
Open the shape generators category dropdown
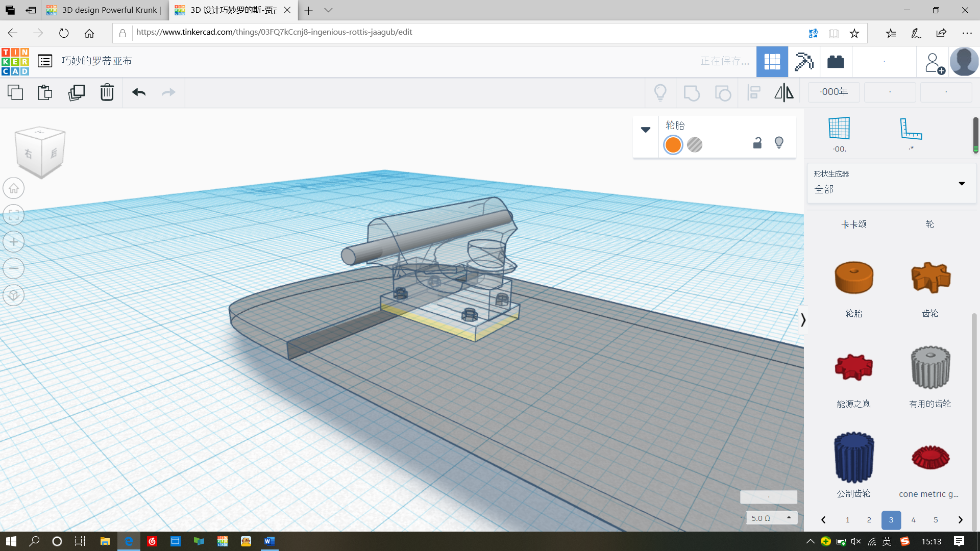tap(892, 183)
